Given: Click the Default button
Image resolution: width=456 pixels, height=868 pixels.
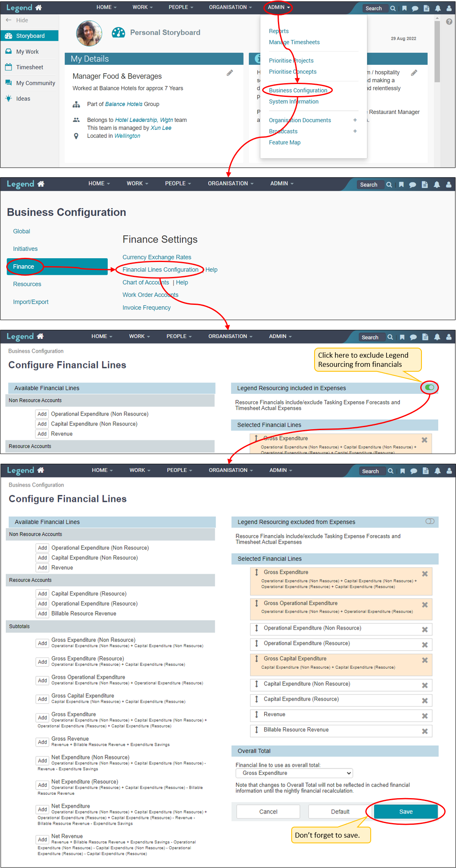Looking at the screenshot, I should (340, 811).
